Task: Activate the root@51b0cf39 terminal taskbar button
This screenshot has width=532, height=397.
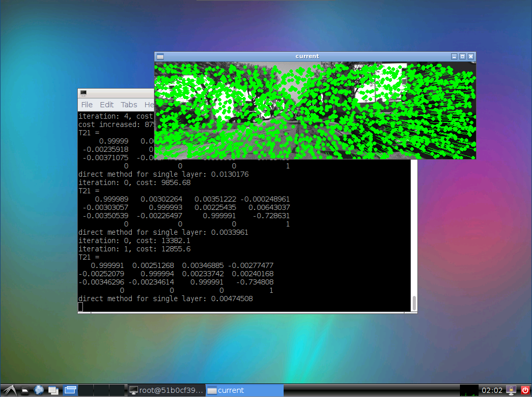Action: (166, 390)
